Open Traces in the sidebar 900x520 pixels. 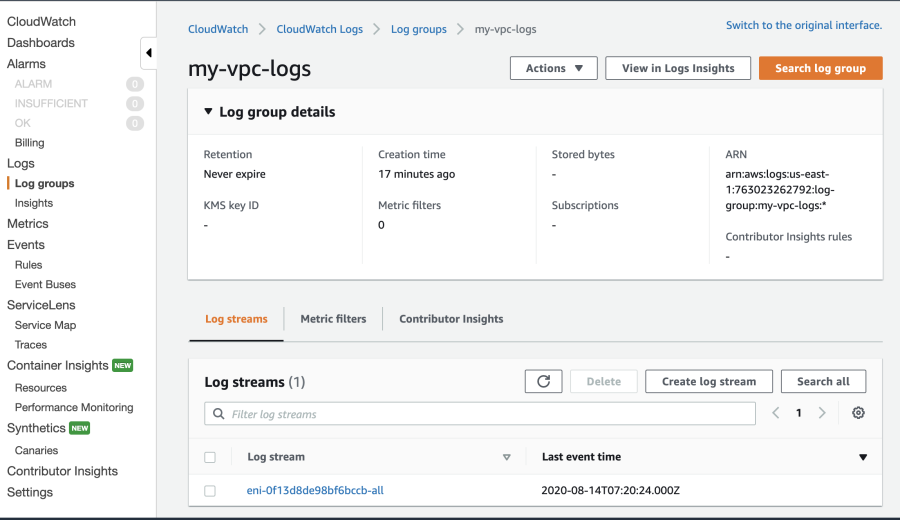(31, 345)
